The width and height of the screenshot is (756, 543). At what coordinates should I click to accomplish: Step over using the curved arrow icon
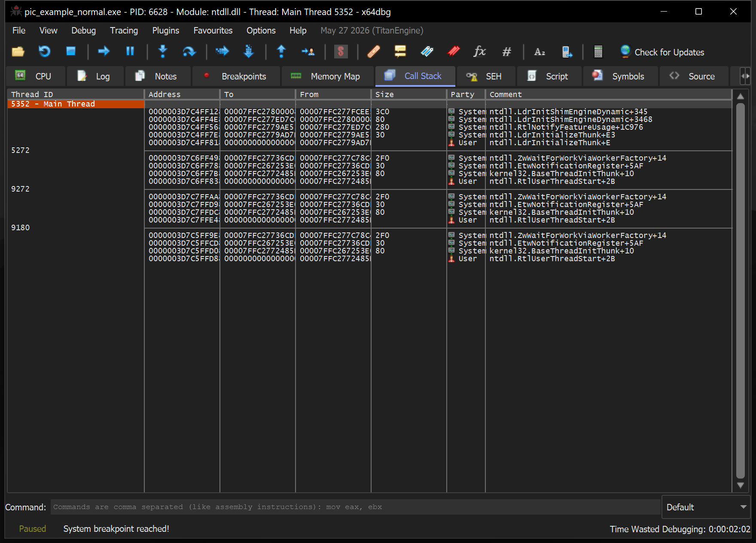189,52
